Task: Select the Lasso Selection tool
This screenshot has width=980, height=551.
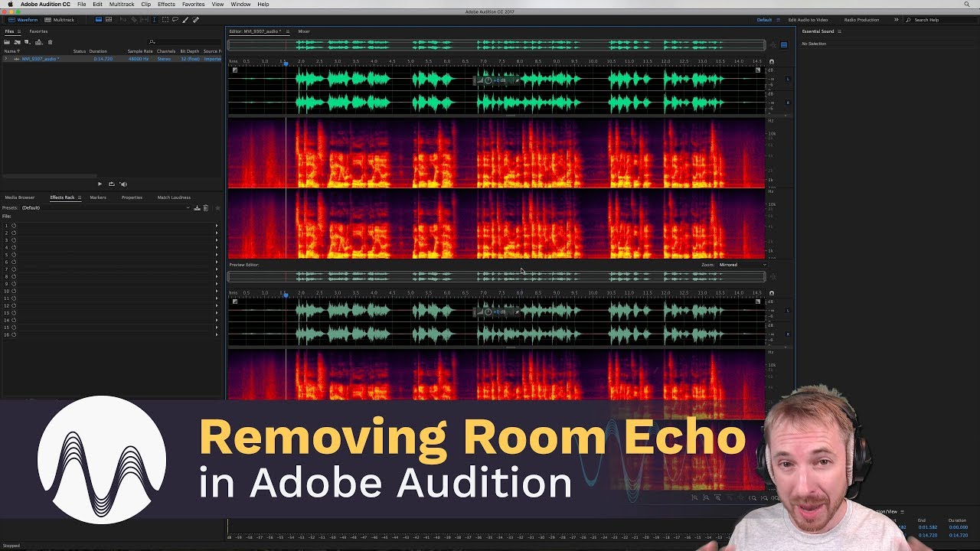Action: coord(175,20)
